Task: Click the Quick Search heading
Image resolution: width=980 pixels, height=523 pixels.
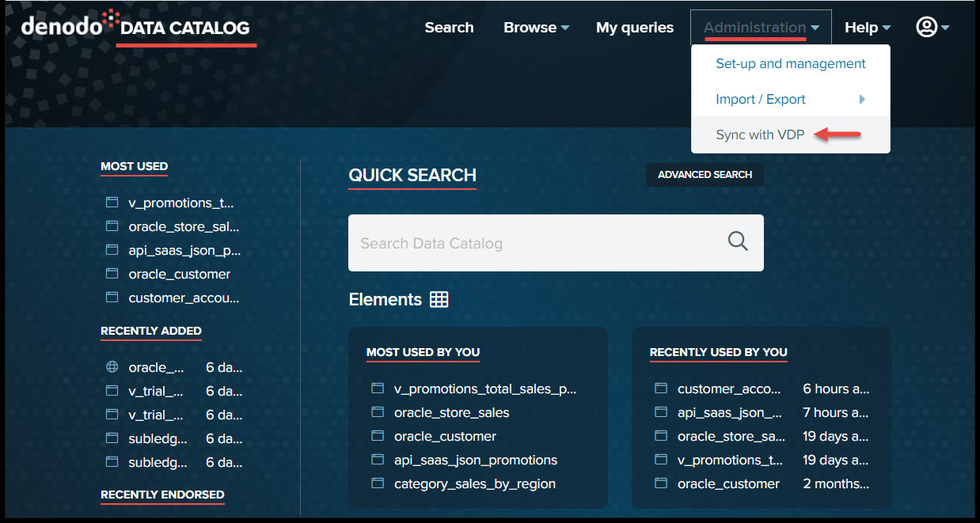Action: pyautogui.click(x=412, y=176)
